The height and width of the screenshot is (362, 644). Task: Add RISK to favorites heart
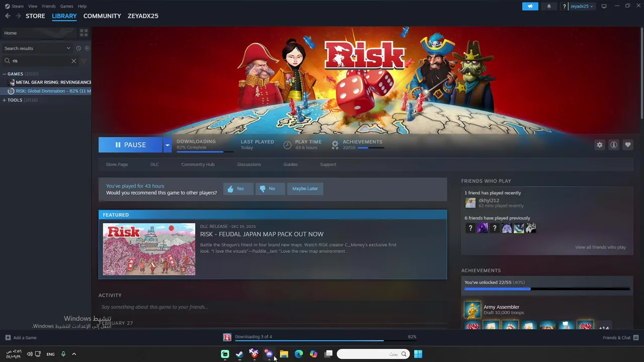click(627, 145)
